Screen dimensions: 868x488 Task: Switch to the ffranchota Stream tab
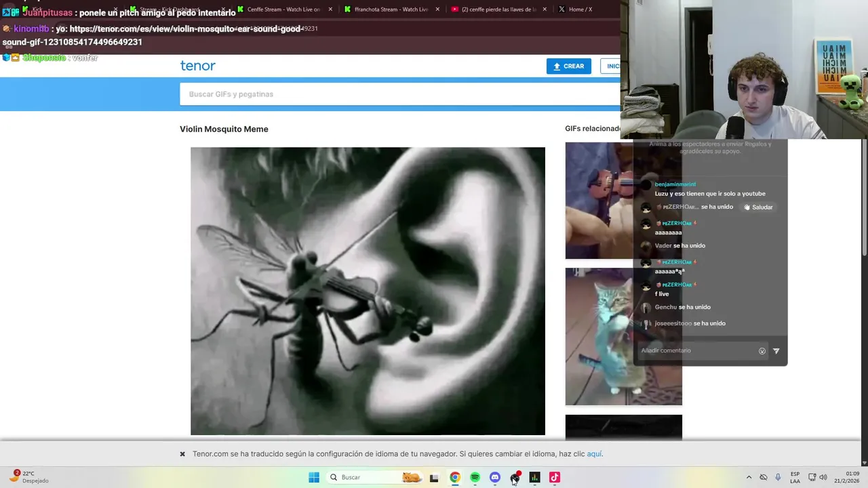391,9
